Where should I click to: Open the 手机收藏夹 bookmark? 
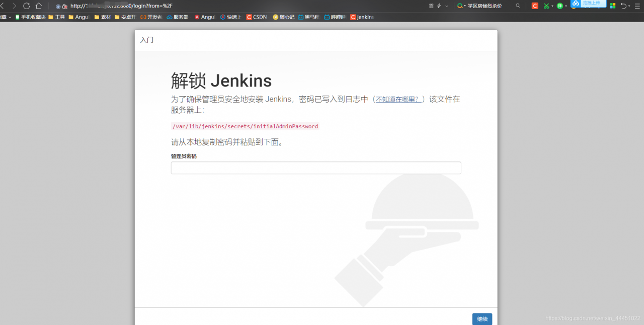point(31,17)
